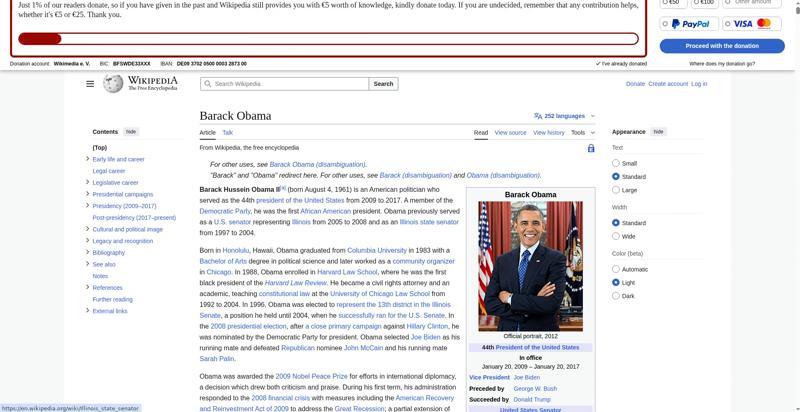This screenshot has height=412, width=800.
Task: Click the magnifier icon in search box
Action: pyautogui.click(x=208, y=84)
